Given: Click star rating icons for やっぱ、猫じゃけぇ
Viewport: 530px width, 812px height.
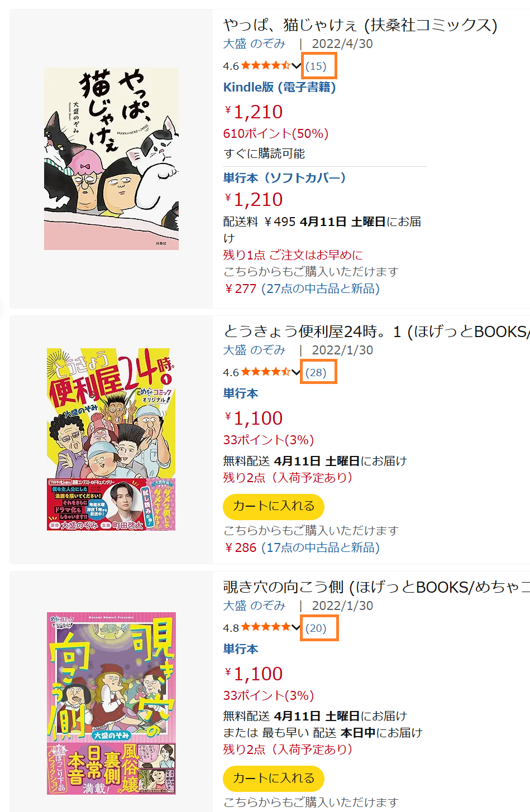Looking at the screenshot, I should pyautogui.click(x=266, y=66).
